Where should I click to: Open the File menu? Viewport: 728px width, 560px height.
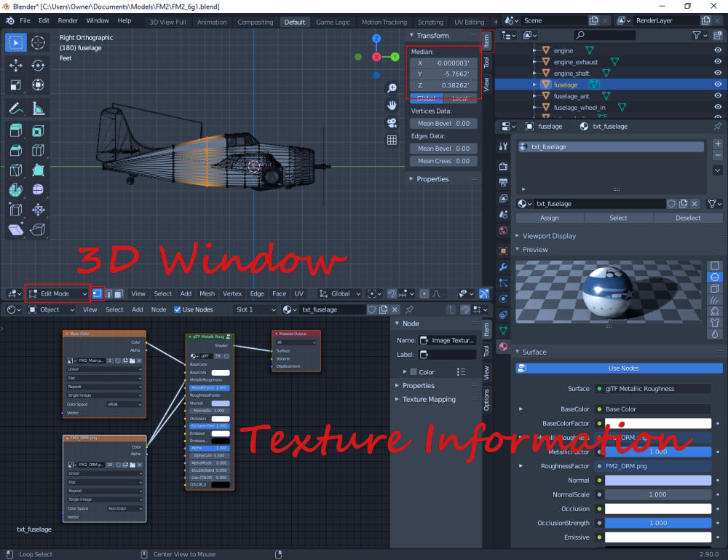[x=25, y=21]
